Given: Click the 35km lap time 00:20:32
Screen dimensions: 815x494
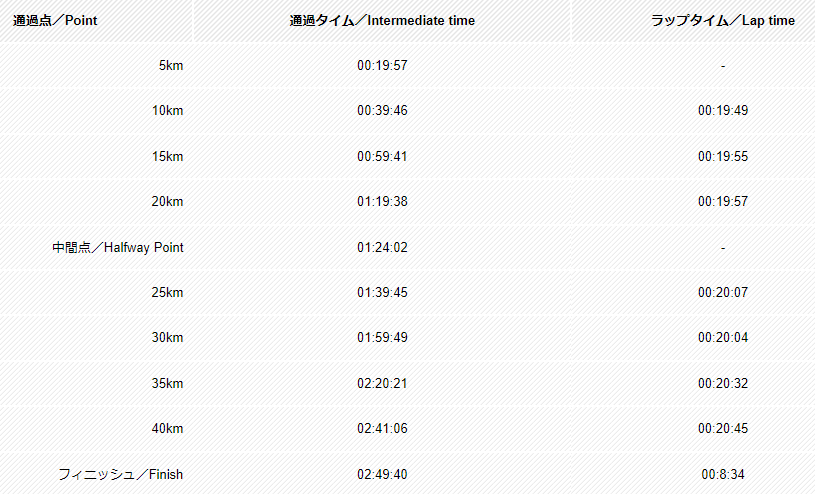Looking at the screenshot, I should 722,384.
